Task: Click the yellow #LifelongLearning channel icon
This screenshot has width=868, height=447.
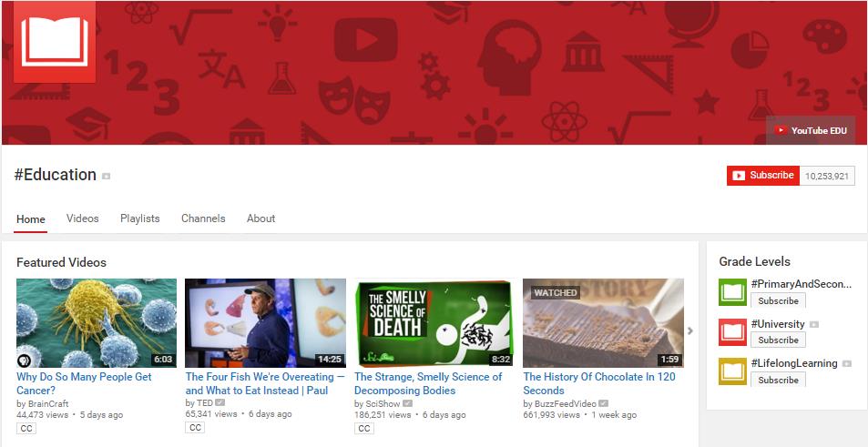Action: point(732,371)
